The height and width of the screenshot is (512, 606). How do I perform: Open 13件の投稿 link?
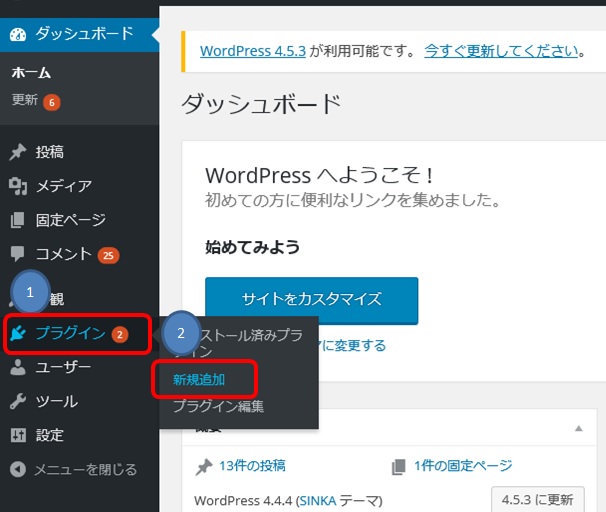[252, 466]
